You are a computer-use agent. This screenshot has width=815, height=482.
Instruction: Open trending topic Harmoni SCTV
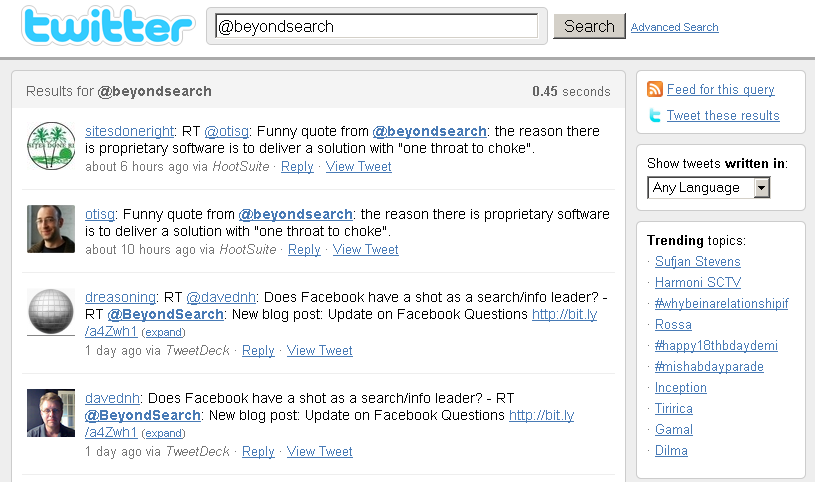click(698, 282)
